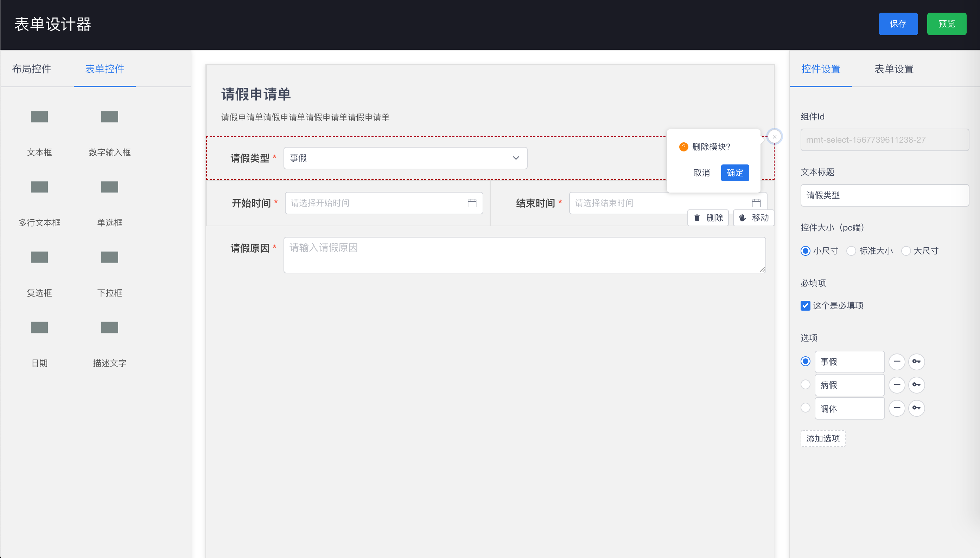This screenshot has height=558, width=980.
Task: Open the 请假类型 dropdown showing 事假
Action: [x=405, y=158]
